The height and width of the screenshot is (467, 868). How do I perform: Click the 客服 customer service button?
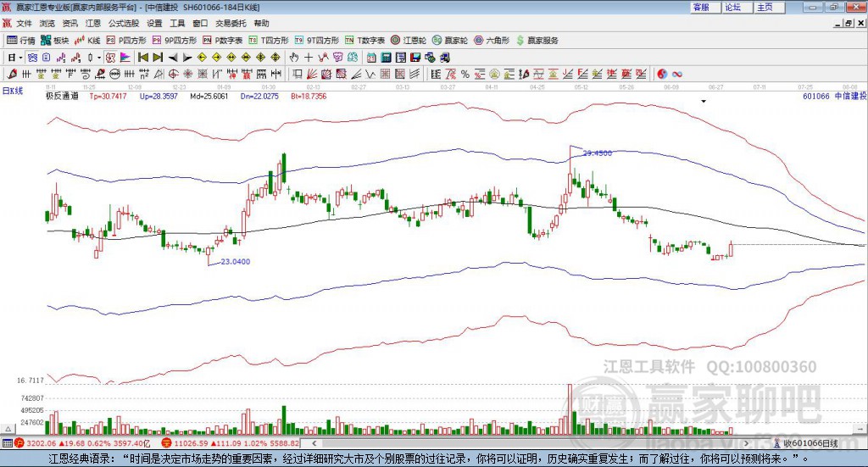700,7
